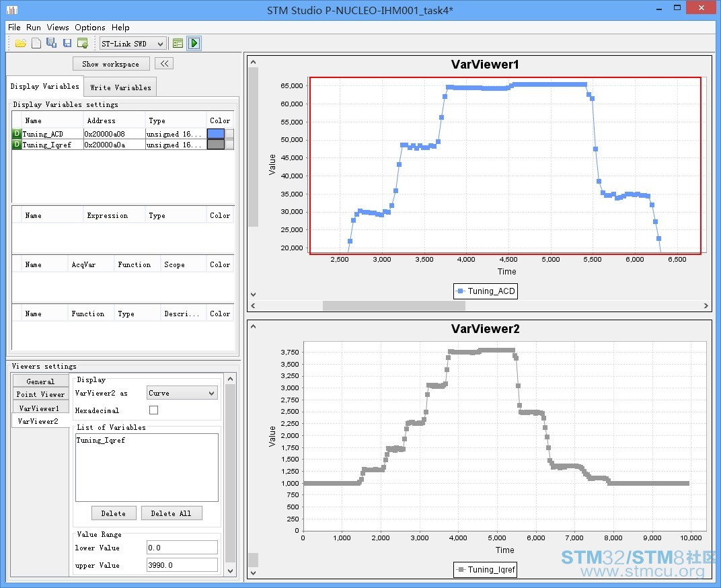Viewport: 721px width, 588px height.
Task: Select the Point Viewer settings tab
Action: 40,394
